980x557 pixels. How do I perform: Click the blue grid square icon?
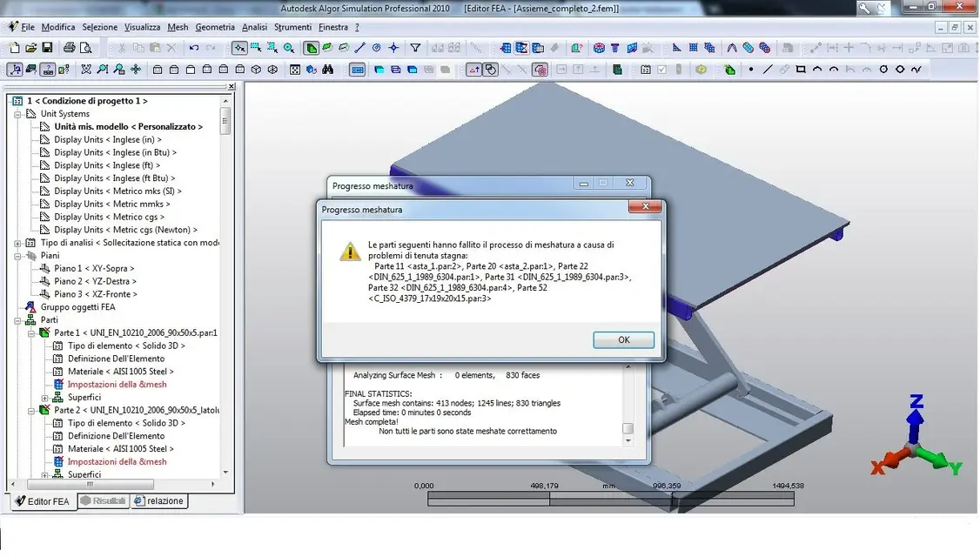(693, 48)
